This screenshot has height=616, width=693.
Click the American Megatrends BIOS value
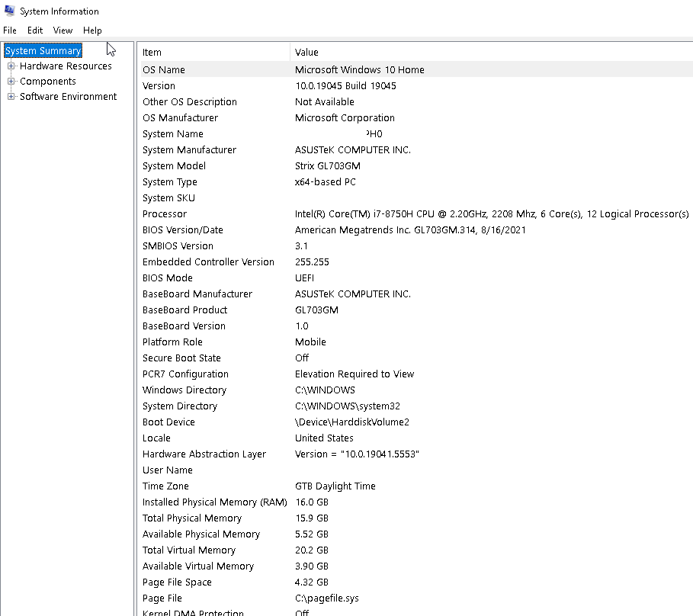pos(410,229)
